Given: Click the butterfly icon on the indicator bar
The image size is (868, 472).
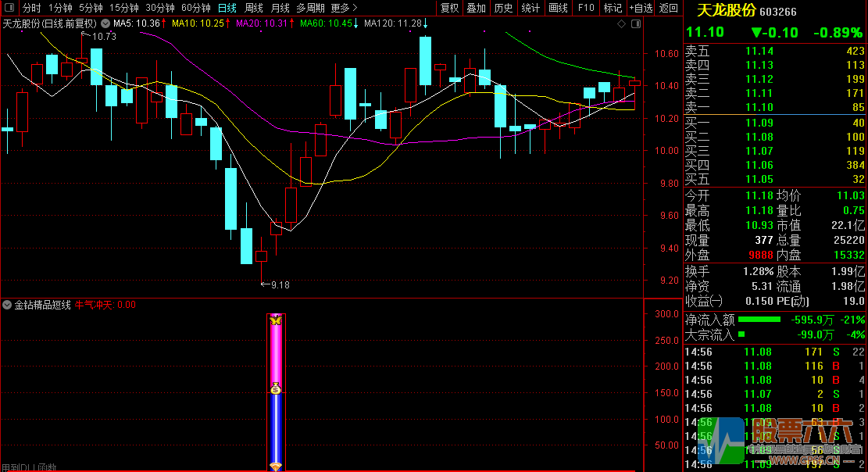Looking at the screenshot, I should point(275,320).
